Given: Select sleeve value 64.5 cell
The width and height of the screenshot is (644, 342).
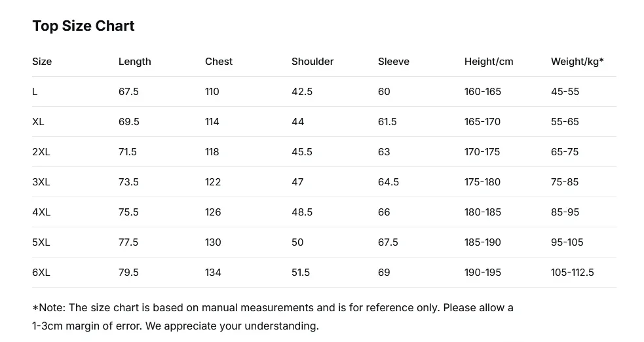Looking at the screenshot, I should [388, 182].
